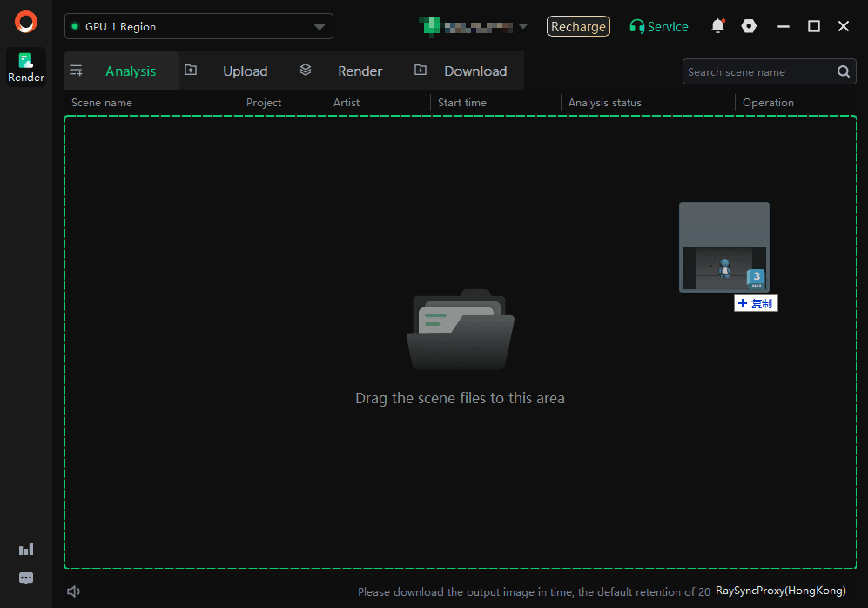
Task: Click the notification bell icon
Action: click(717, 26)
